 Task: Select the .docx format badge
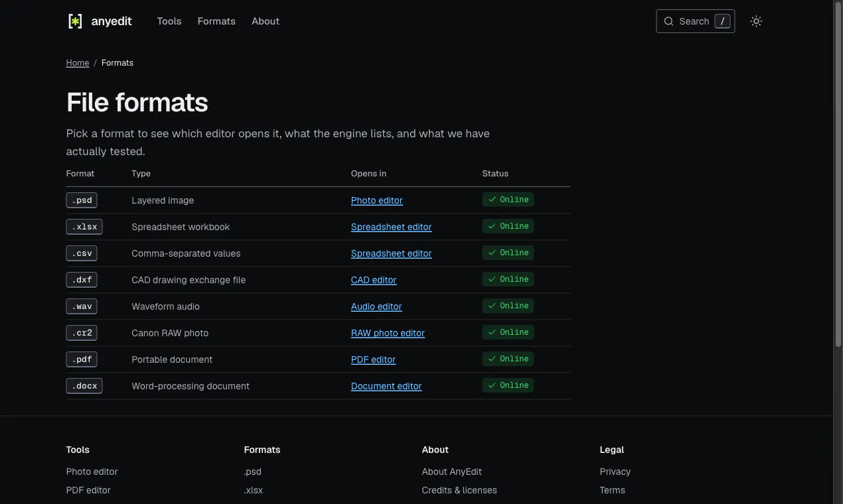84,386
